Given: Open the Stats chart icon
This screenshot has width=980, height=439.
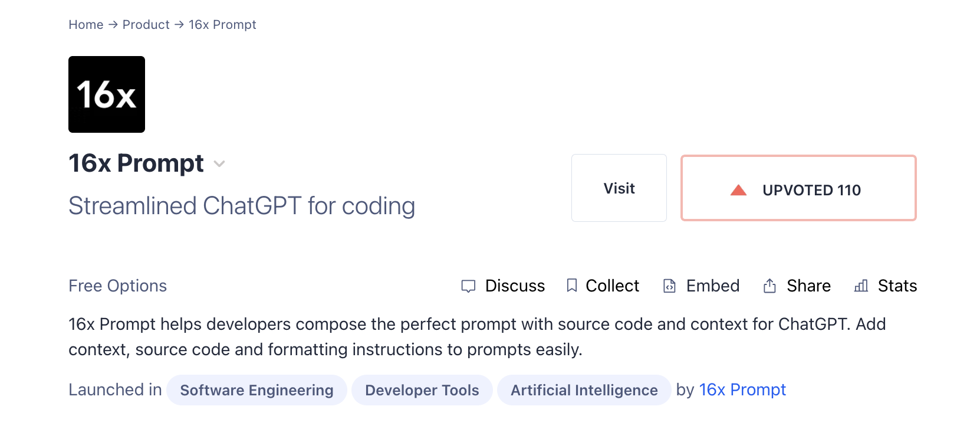Looking at the screenshot, I should (860, 286).
